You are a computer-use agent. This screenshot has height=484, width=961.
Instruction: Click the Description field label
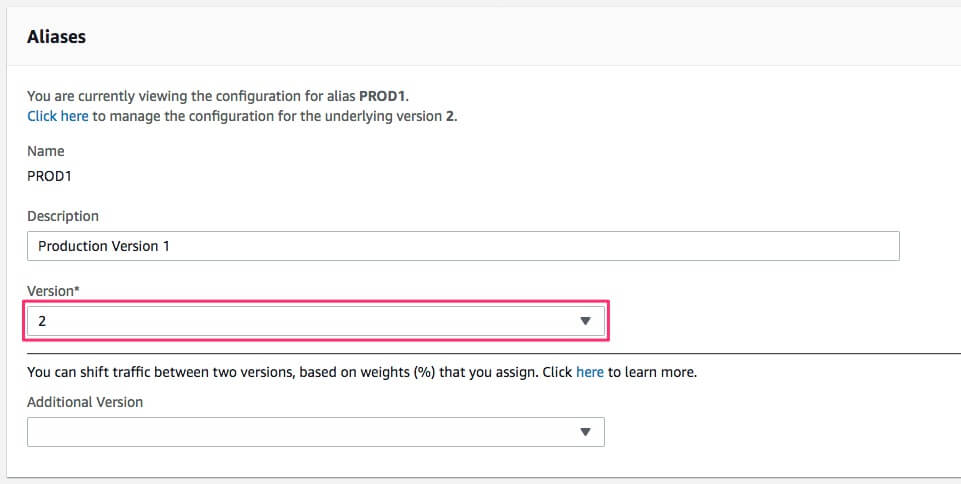click(x=63, y=216)
